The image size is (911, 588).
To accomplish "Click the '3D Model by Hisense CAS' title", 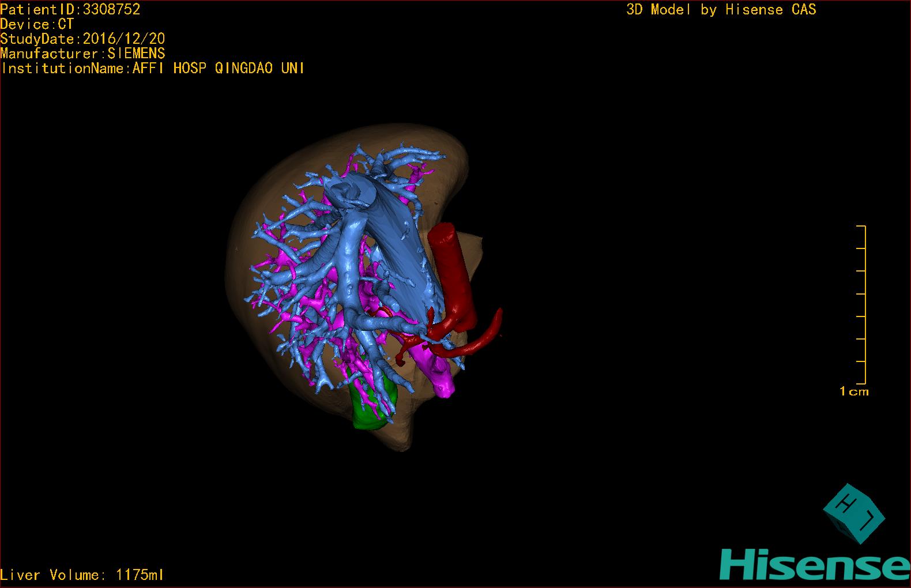I will point(721,9).
